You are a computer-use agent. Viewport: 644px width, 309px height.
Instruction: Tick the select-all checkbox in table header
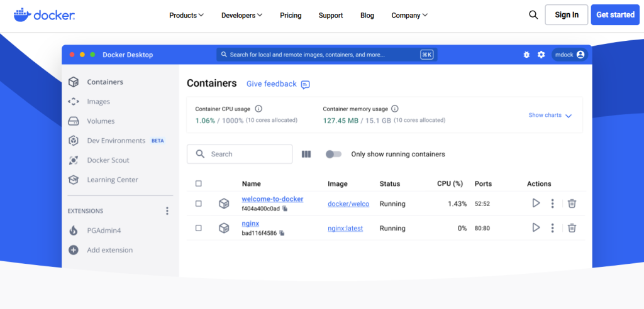coord(199,183)
